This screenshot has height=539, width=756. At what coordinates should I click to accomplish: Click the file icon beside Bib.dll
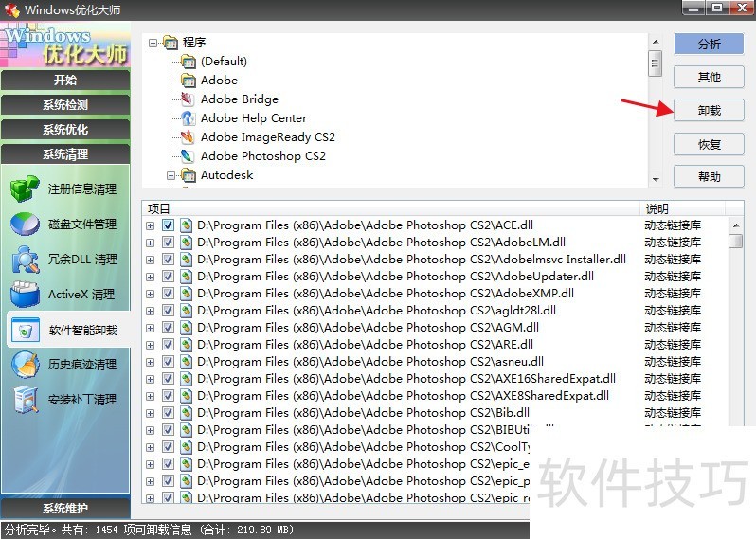pyautogui.click(x=186, y=413)
